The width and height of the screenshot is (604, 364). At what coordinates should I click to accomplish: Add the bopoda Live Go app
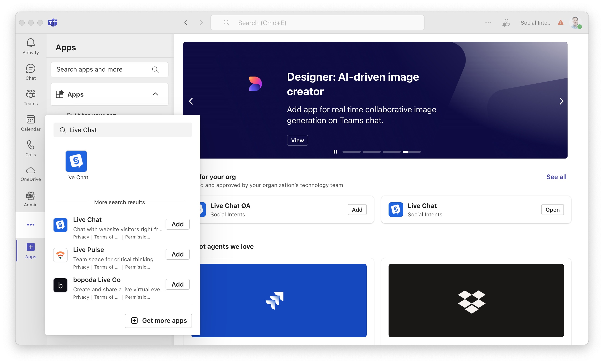[177, 284]
